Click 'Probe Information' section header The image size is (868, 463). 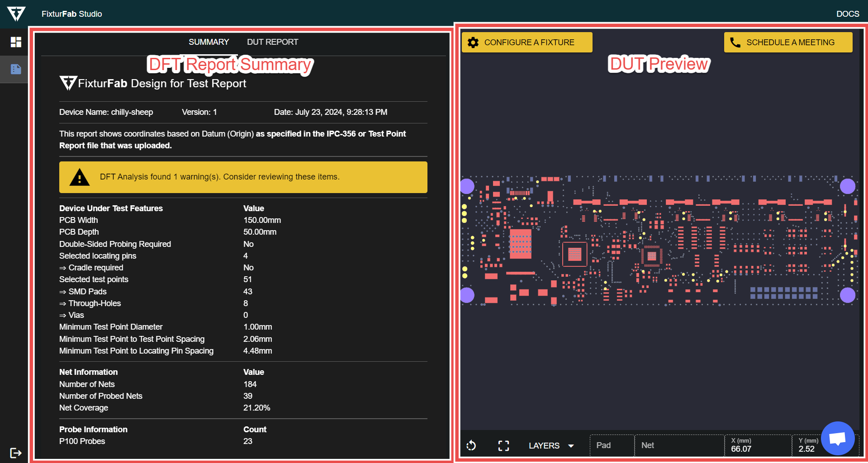(94, 430)
